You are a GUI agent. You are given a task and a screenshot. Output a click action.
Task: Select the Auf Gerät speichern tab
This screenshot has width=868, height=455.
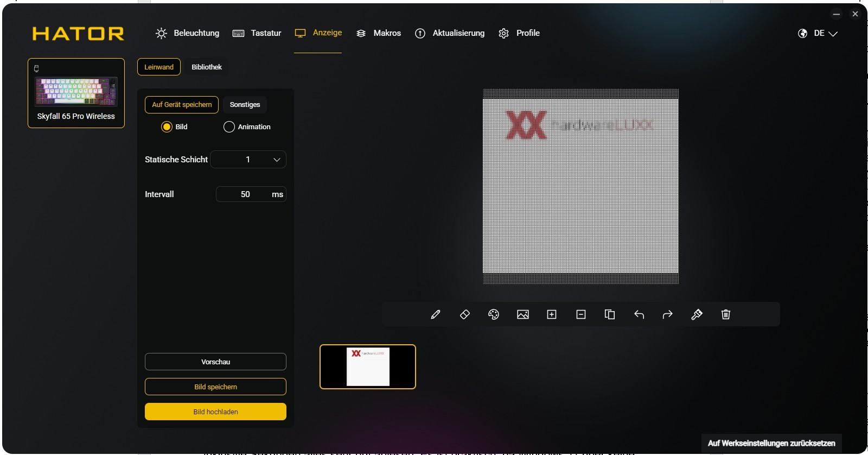click(x=182, y=105)
